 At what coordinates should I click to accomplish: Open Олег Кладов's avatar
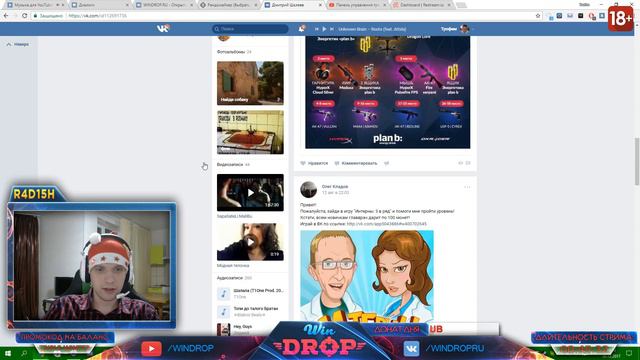(309, 189)
